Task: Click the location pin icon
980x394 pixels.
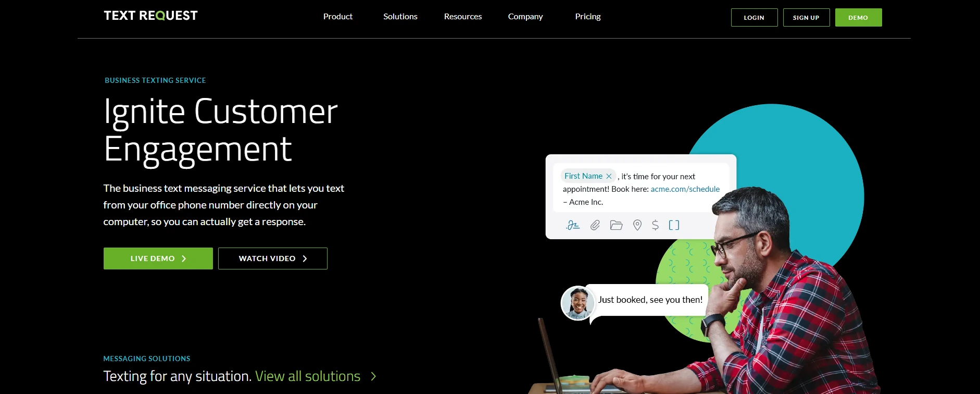Action: [637, 225]
